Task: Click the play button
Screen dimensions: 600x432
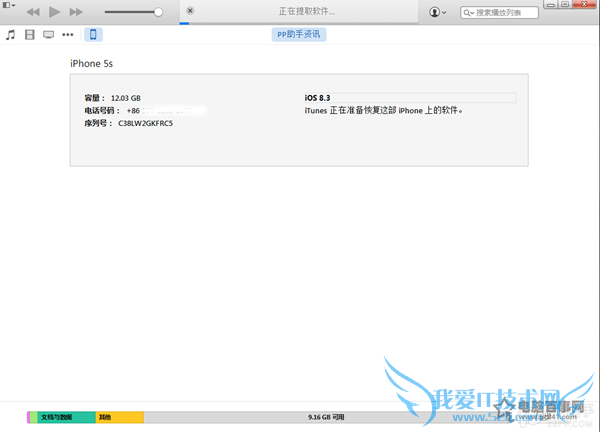Action: tap(54, 12)
